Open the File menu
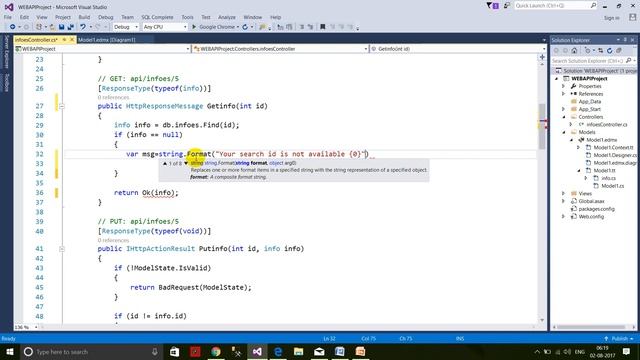 (x=8, y=17)
